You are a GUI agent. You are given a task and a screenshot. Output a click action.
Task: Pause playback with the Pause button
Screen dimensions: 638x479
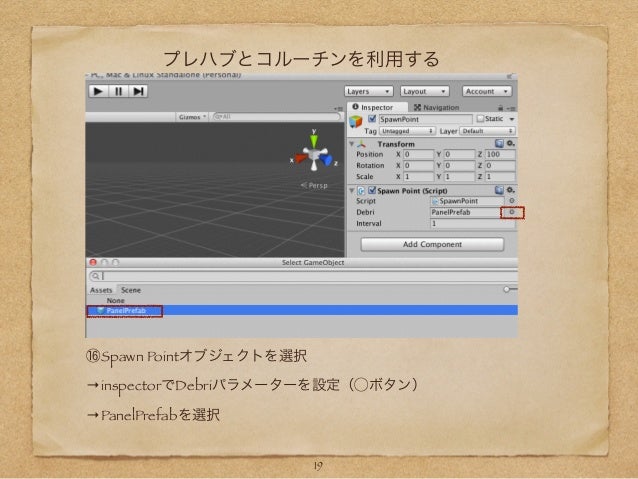[118, 91]
